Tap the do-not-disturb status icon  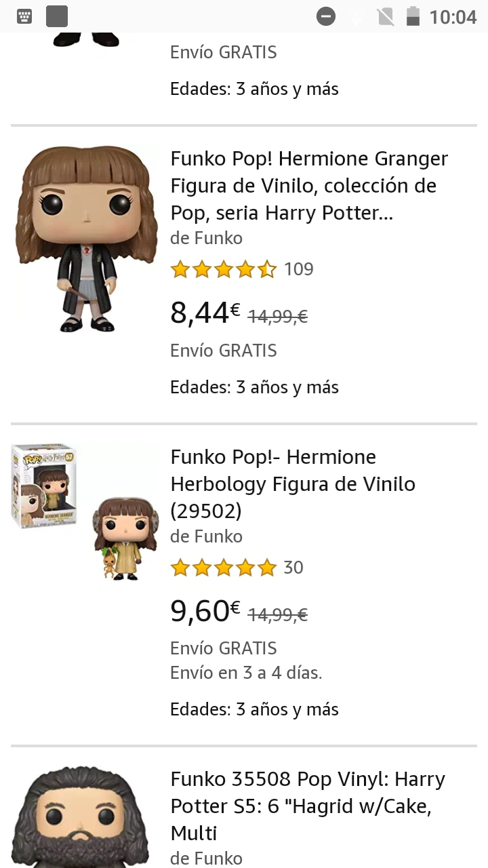click(x=326, y=16)
